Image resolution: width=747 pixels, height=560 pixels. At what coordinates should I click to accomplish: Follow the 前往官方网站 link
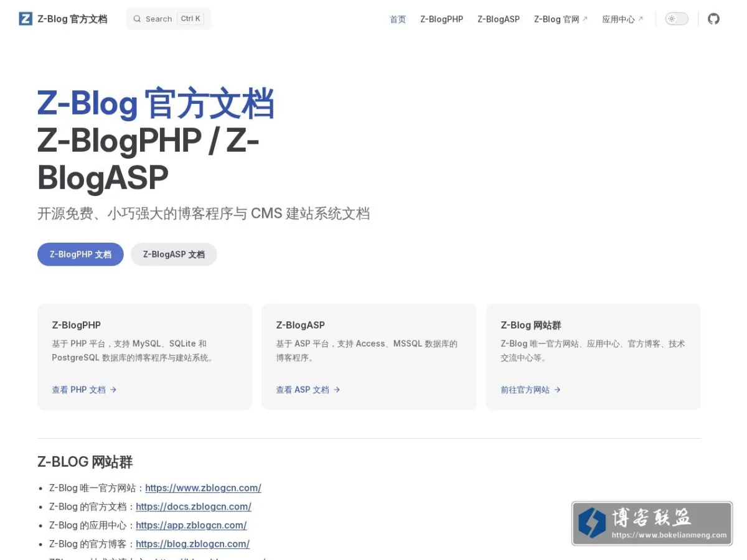pos(531,390)
